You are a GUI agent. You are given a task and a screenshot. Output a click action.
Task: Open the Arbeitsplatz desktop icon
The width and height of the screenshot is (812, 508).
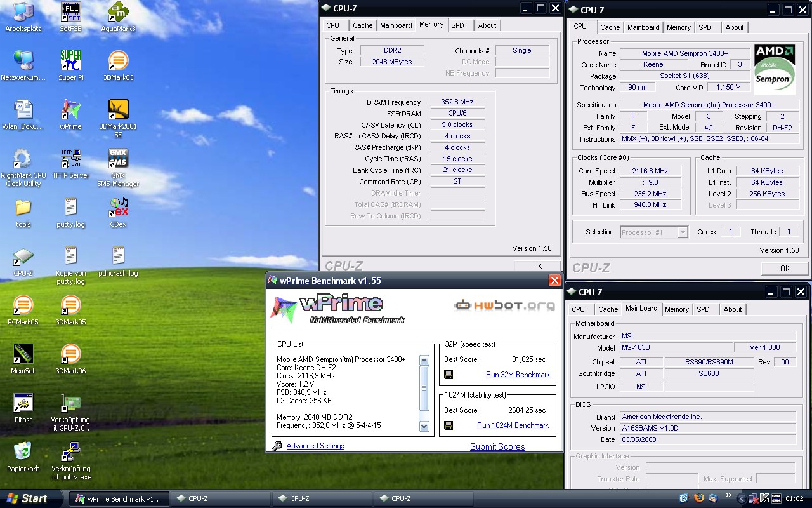click(23, 11)
